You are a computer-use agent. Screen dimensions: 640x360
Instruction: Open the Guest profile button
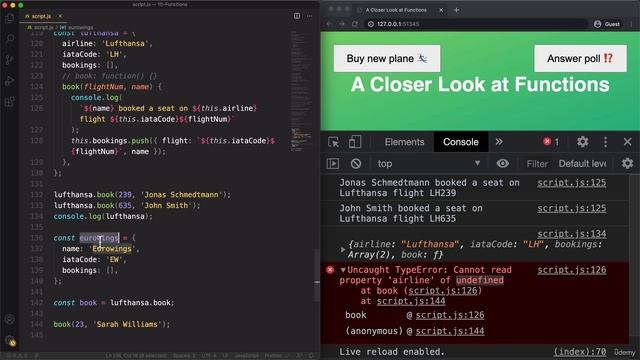click(x=607, y=24)
